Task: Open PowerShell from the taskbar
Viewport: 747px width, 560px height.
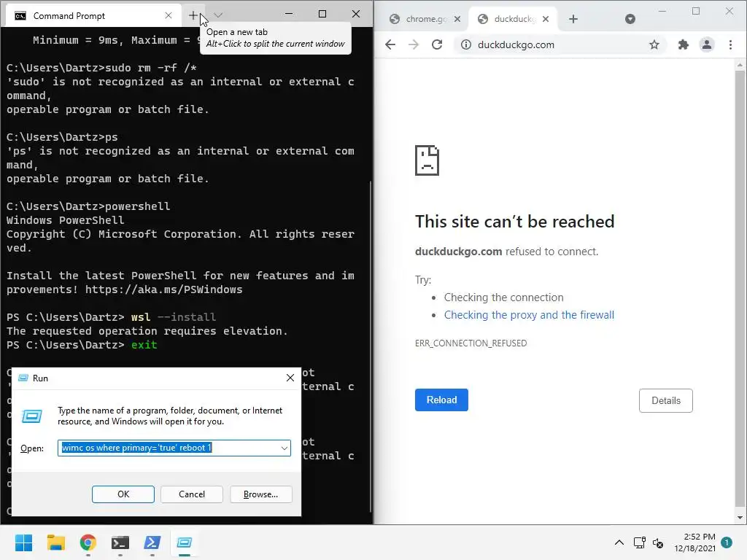Action: pos(152,542)
